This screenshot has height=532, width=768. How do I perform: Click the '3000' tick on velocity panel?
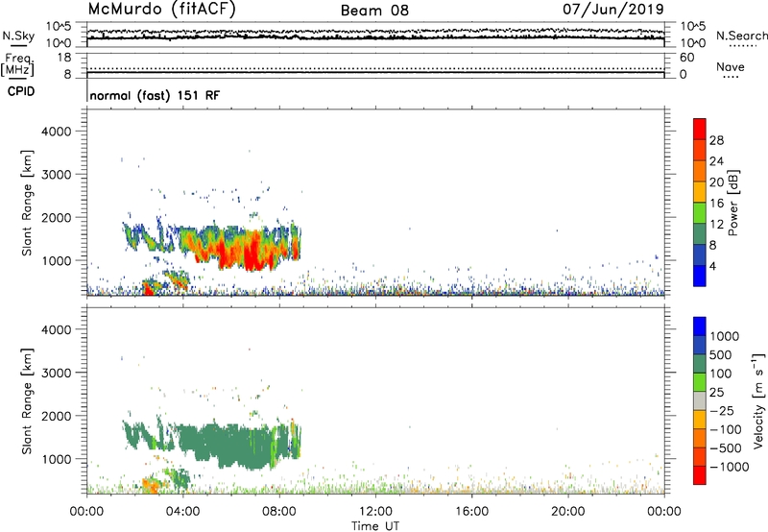click(x=57, y=373)
